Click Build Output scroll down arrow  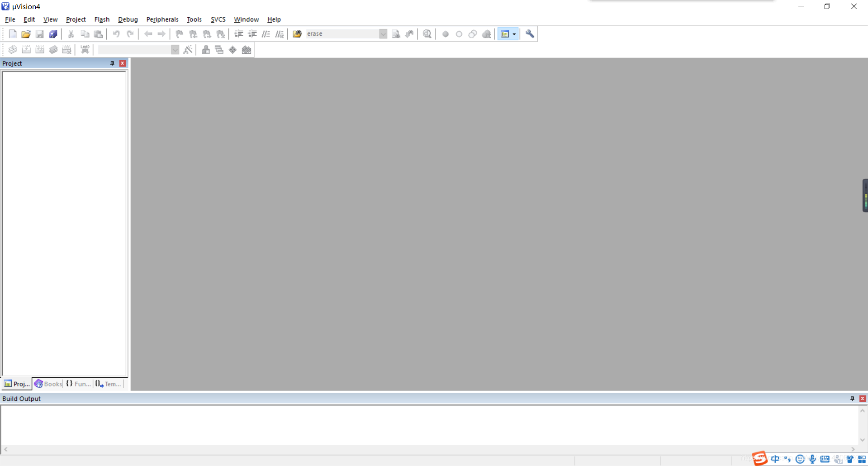863,440
